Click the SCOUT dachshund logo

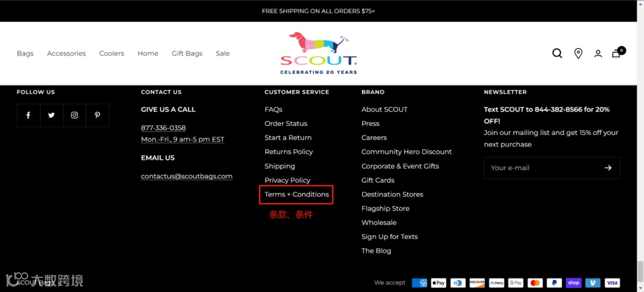[x=318, y=53]
